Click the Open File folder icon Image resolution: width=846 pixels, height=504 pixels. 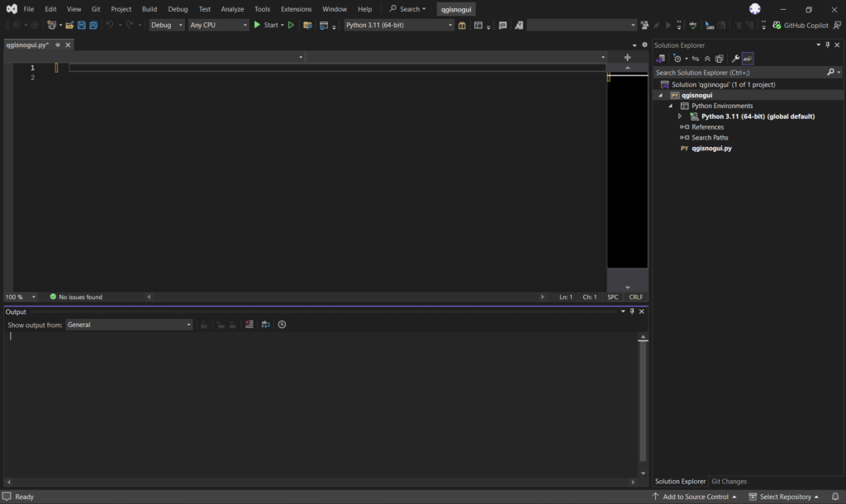point(69,25)
